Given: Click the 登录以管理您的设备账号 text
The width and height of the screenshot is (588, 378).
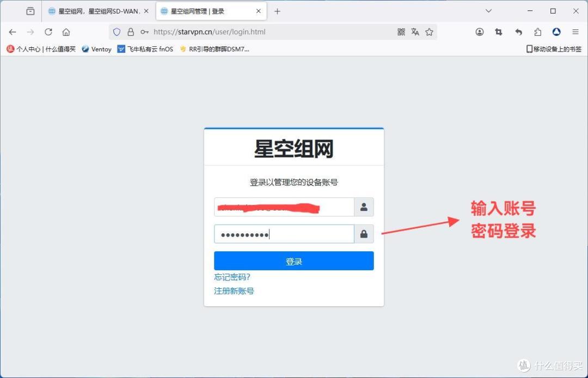Looking at the screenshot, I should click(294, 182).
